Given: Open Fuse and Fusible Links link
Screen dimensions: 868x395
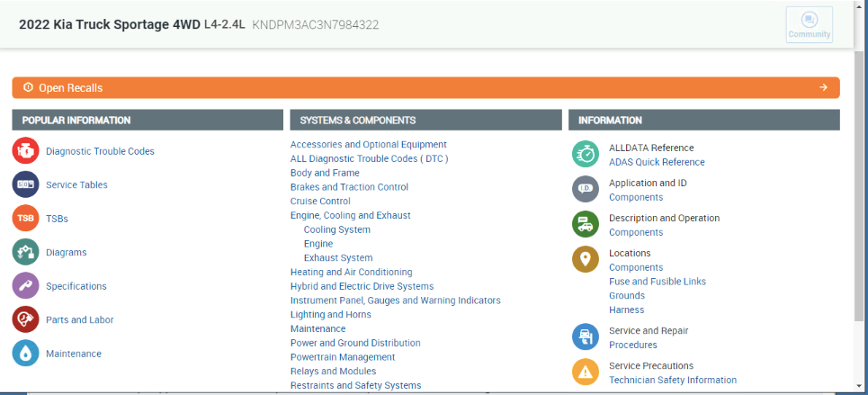Looking at the screenshot, I should tap(657, 282).
